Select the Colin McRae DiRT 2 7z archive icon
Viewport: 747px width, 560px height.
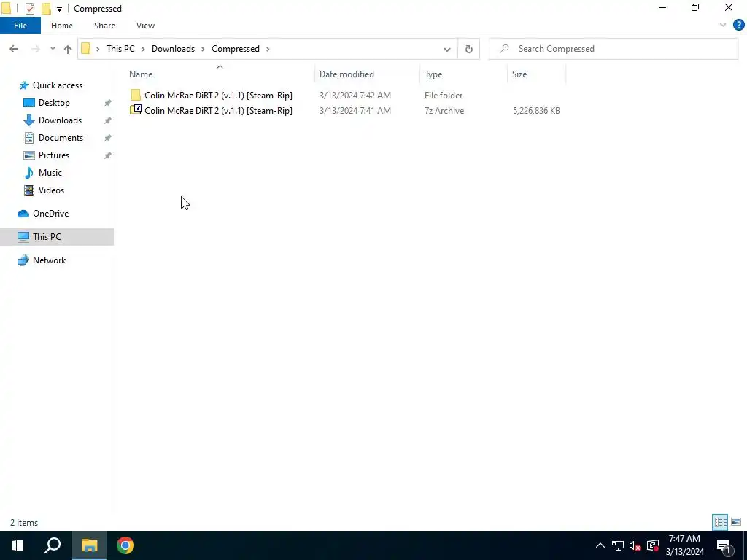pyautogui.click(x=136, y=110)
